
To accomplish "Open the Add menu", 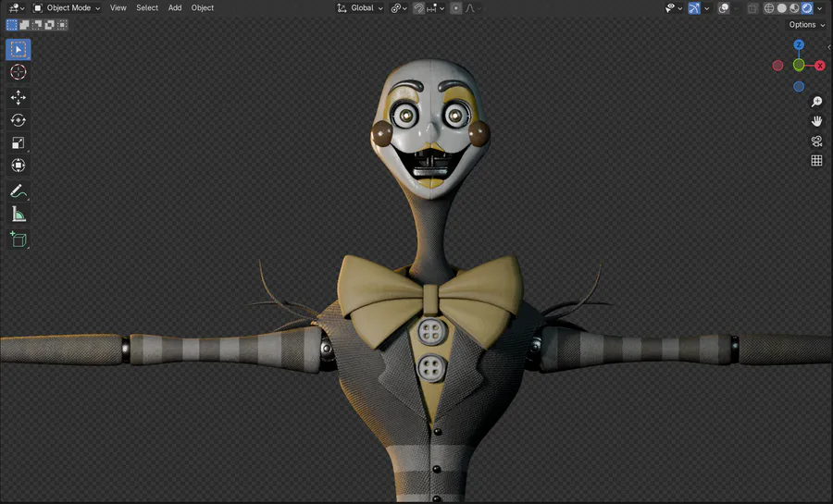I will (x=175, y=8).
